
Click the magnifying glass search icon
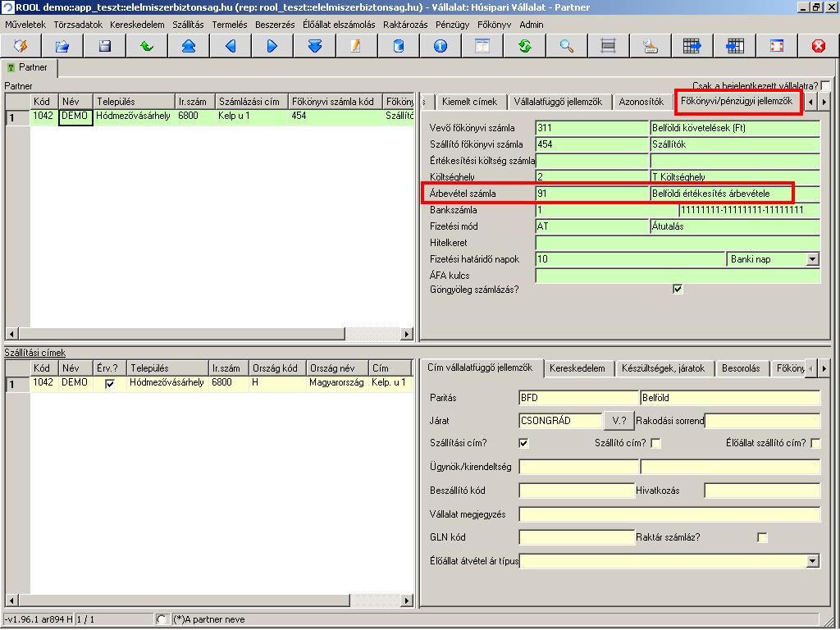pyautogui.click(x=566, y=46)
